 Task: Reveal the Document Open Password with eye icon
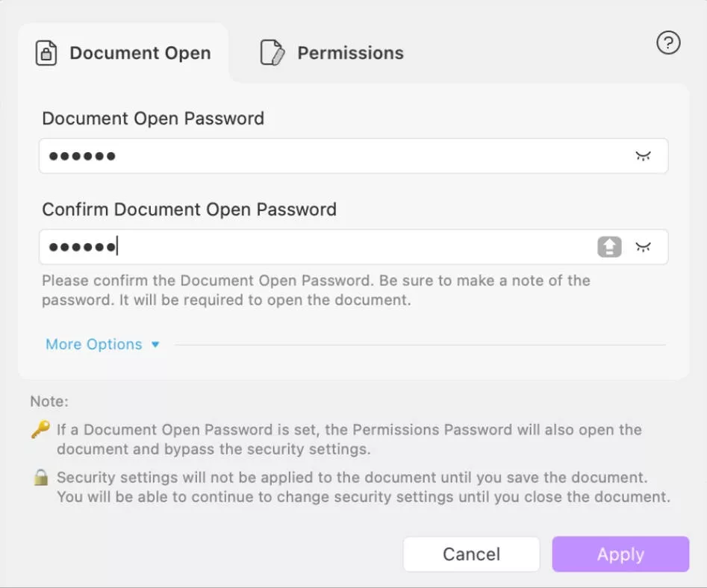643,156
